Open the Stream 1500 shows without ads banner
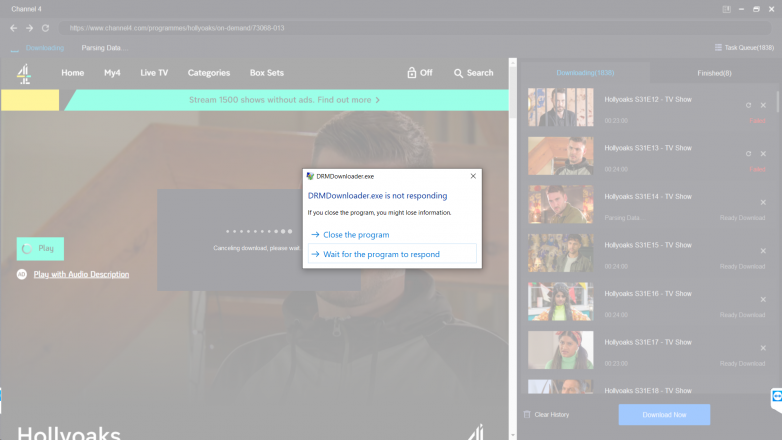Viewport: 782px width, 440px height. pyautogui.click(x=284, y=100)
